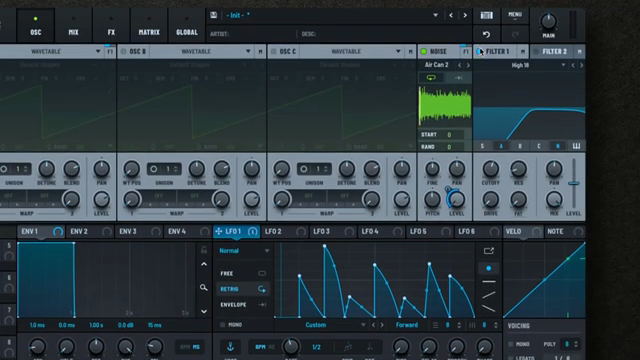The image size is (640, 360).
Task: Toggle FILTER 1 power button
Action: coord(479,51)
